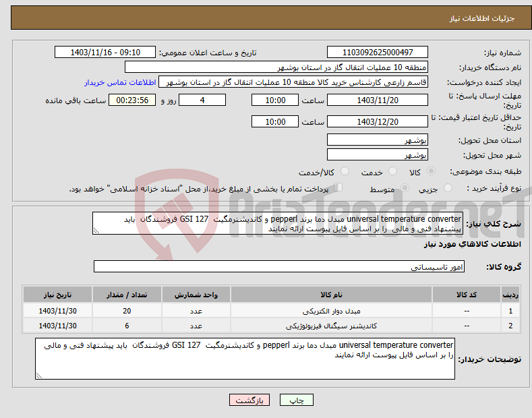Select the متوسط purchase type radio

[405, 187]
